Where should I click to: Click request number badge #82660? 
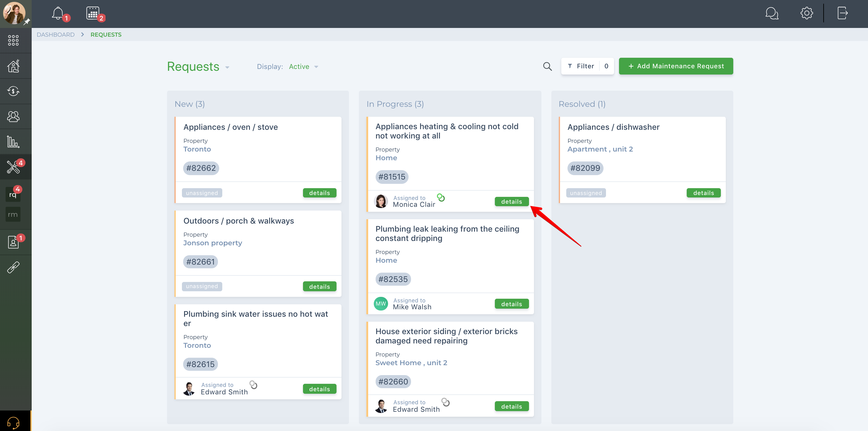(393, 382)
